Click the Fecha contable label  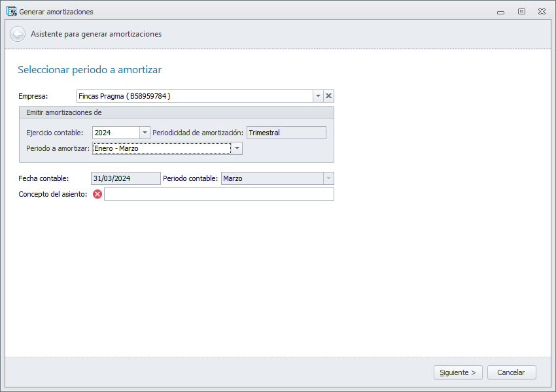(44, 178)
